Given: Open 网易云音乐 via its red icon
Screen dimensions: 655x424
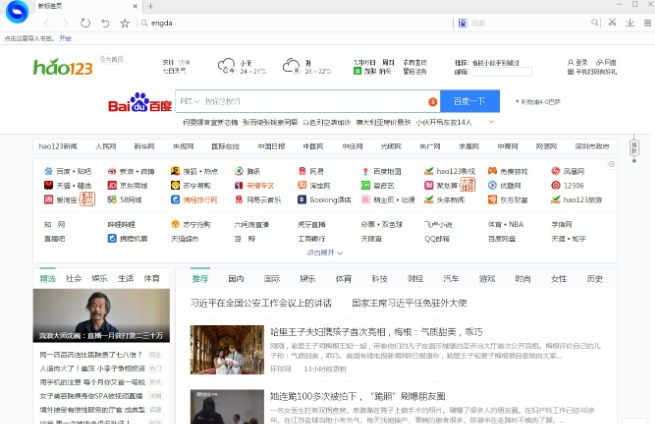Looking at the screenshot, I should point(239,199).
